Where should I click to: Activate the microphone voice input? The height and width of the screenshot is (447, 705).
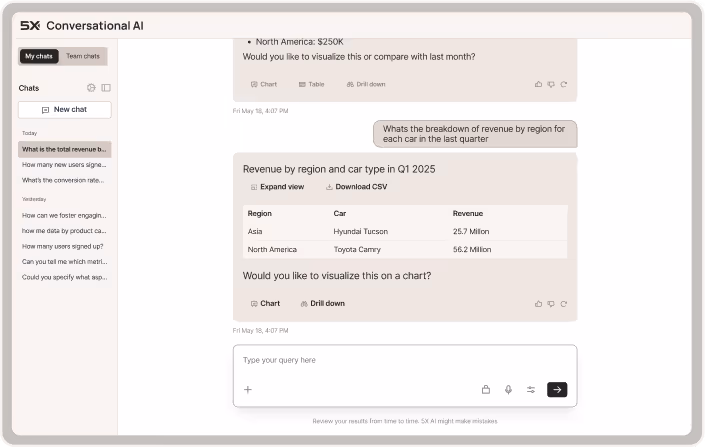(x=508, y=390)
